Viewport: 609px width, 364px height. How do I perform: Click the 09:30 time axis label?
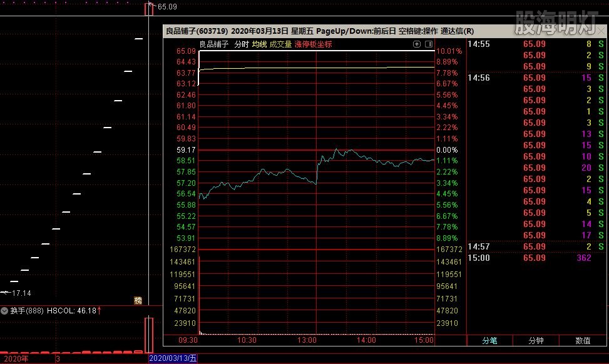(x=188, y=340)
